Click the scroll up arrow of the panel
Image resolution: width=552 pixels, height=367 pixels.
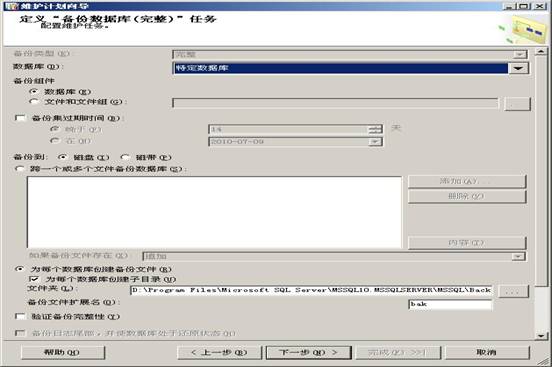[541, 51]
